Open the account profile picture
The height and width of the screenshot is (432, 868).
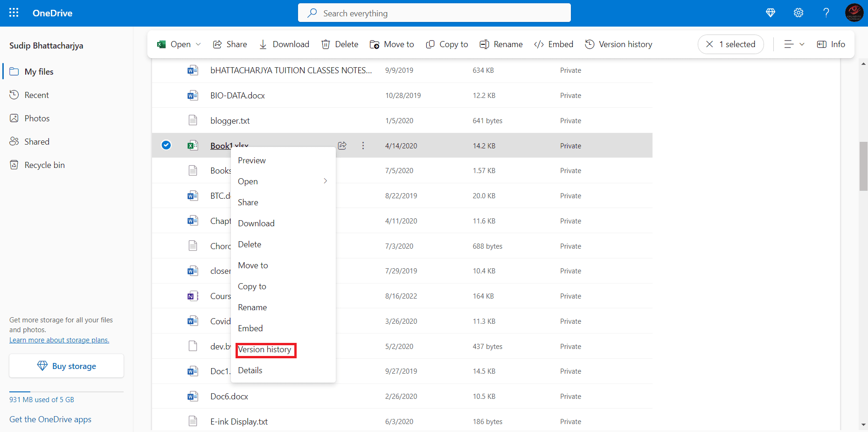click(854, 13)
